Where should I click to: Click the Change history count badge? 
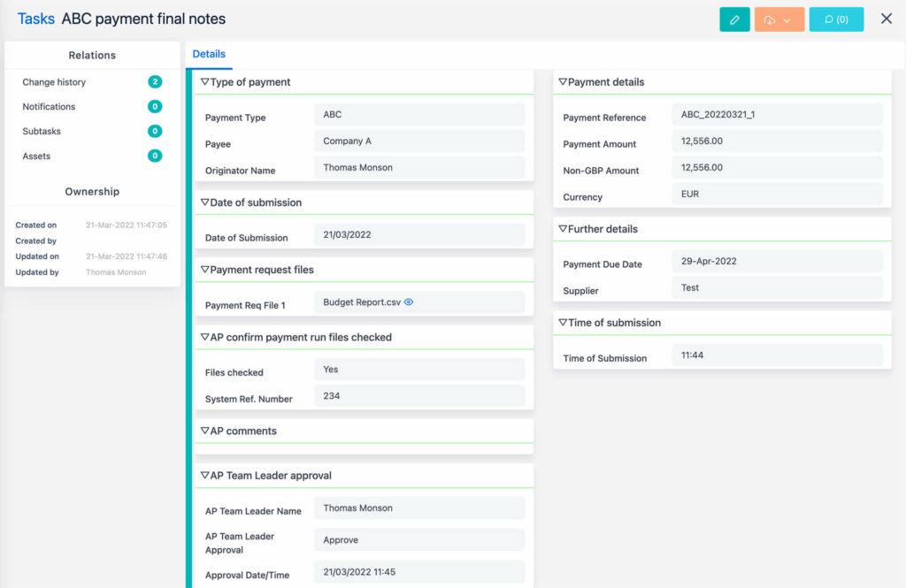(x=155, y=82)
